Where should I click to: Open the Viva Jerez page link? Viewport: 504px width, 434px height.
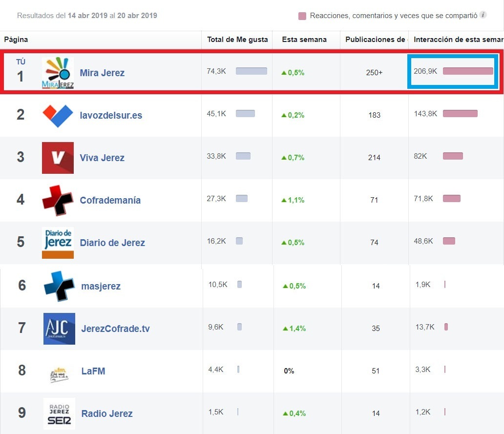pyautogui.click(x=102, y=158)
